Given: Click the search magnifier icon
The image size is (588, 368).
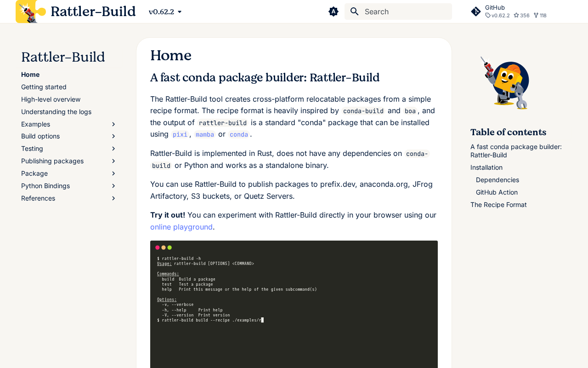Looking at the screenshot, I should [354, 11].
